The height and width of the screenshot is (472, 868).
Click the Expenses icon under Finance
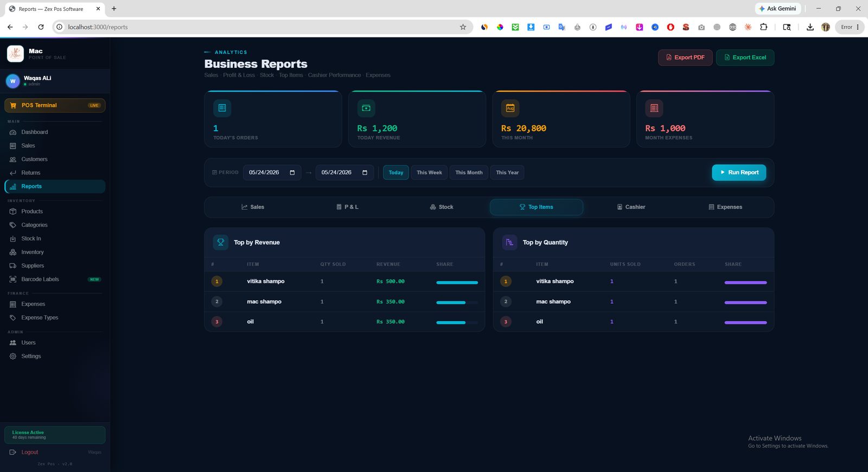[x=13, y=304]
